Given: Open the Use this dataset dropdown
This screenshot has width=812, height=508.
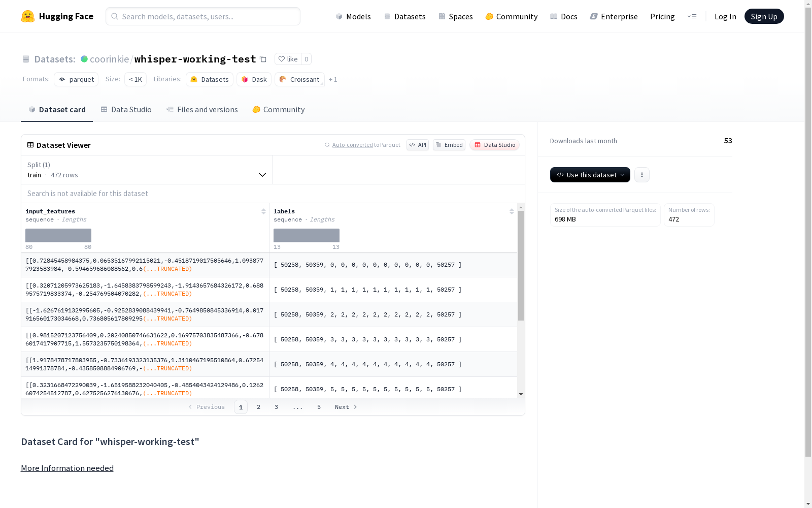Looking at the screenshot, I should point(590,175).
